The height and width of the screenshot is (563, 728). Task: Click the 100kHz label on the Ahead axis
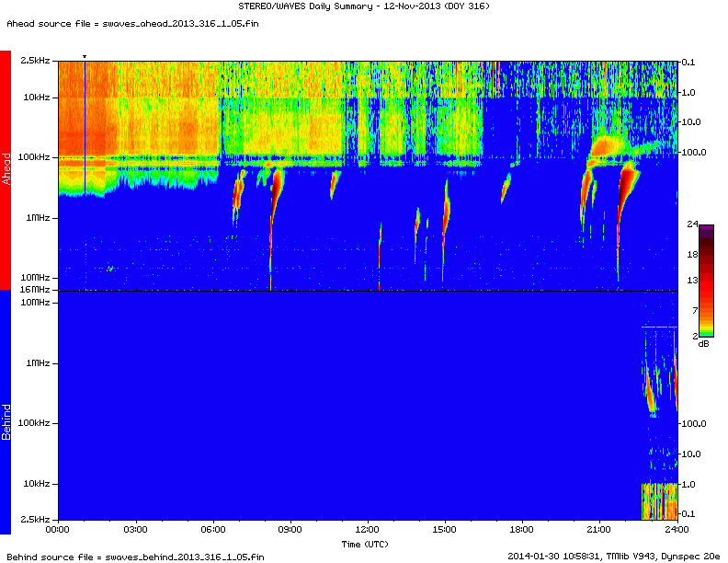[x=36, y=157]
